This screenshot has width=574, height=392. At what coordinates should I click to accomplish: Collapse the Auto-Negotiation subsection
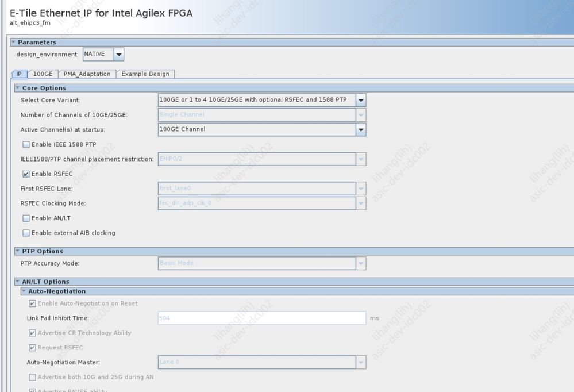(x=24, y=291)
